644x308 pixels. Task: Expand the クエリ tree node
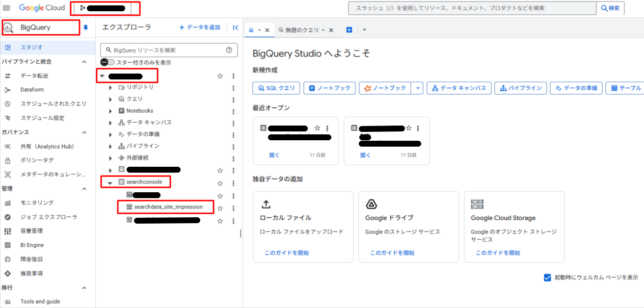coord(110,99)
